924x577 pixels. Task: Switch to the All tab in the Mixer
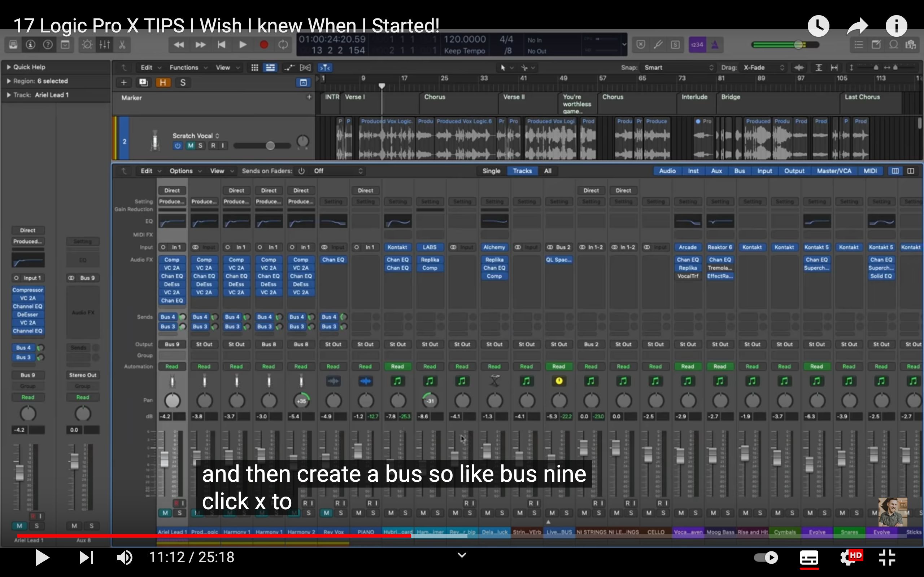(548, 171)
